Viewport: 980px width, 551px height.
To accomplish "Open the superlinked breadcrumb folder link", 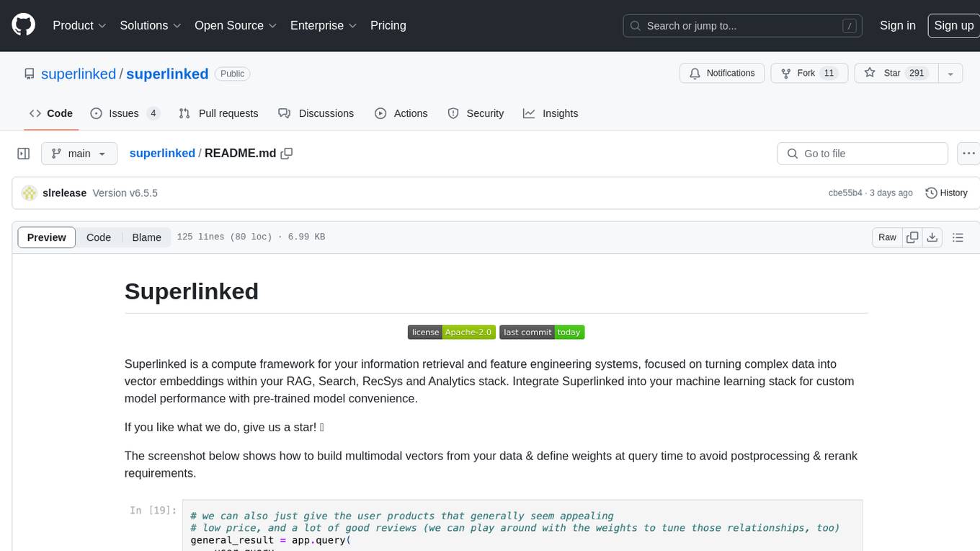I will pos(162,154).
